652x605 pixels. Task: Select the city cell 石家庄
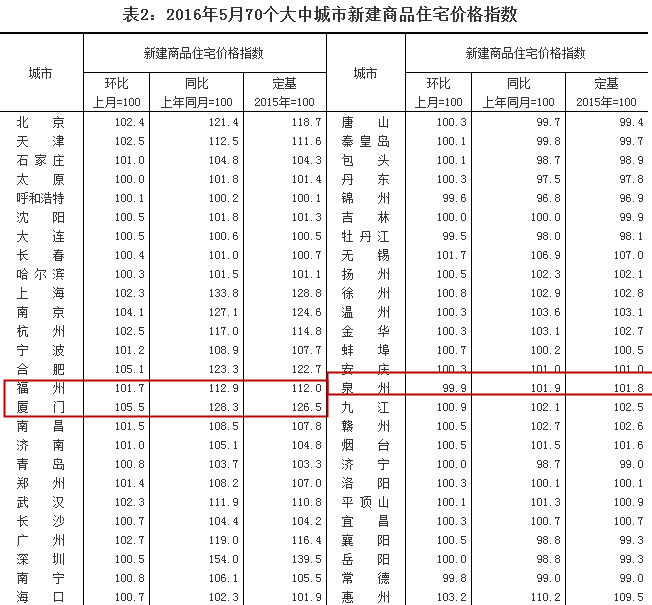(x=40, y=161)
